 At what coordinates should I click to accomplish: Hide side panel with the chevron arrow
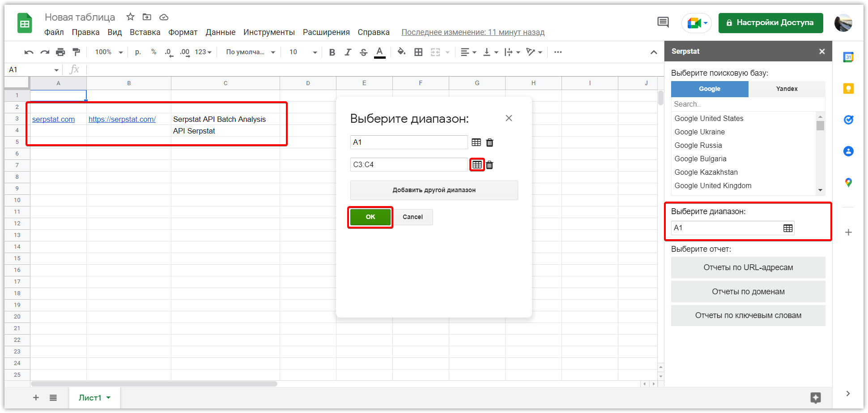[848, 393]
